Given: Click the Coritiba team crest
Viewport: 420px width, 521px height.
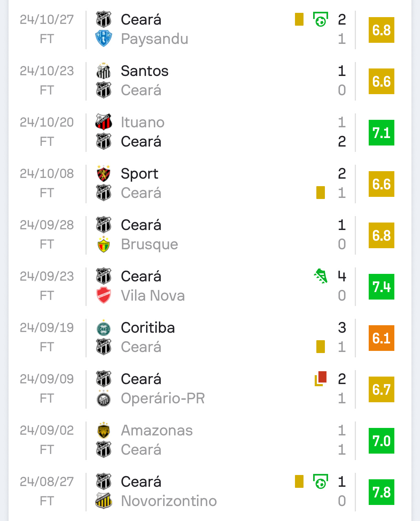Looking at the screenshot, I should (104, 328).
